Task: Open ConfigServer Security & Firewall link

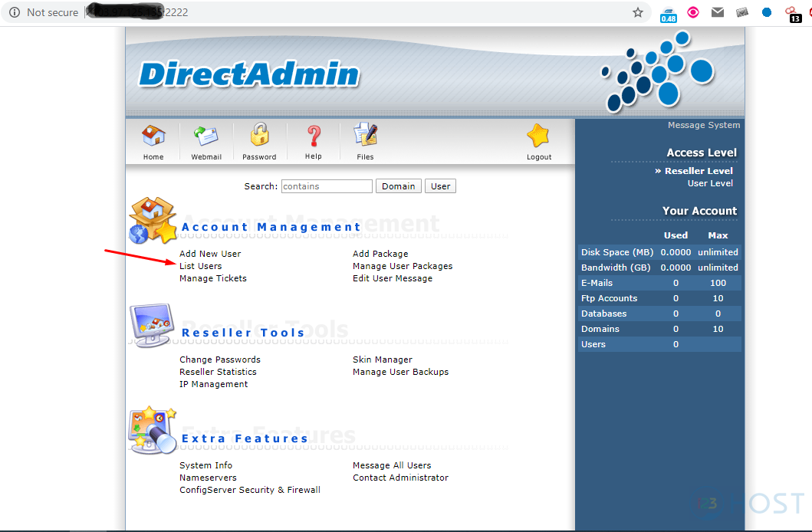Action: click(250, 490)
